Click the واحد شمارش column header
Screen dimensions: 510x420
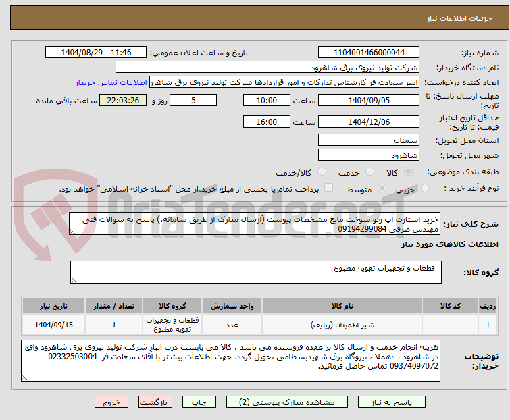pyautogui.click(x=232, y=306)
